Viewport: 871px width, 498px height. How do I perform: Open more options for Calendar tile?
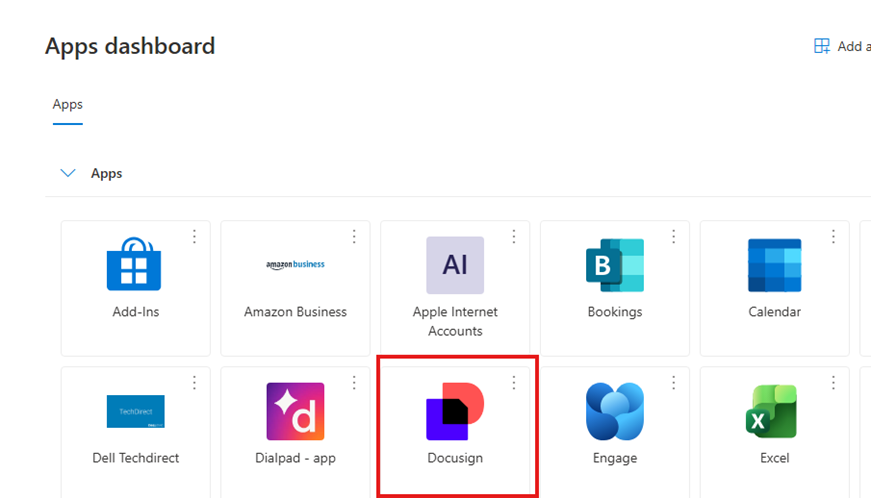[833, 237]
